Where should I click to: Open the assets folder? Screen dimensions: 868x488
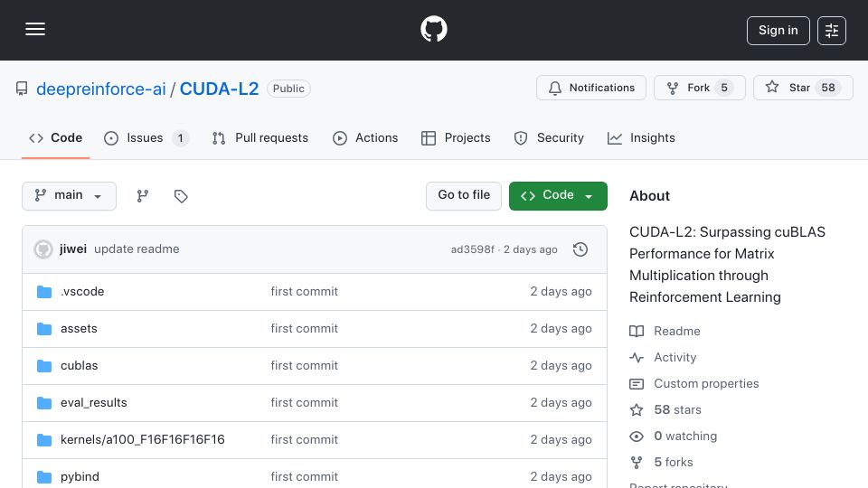point(79,329)
